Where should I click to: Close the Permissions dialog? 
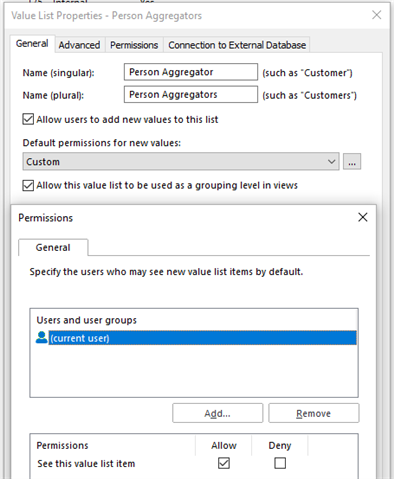pos(363,217)
